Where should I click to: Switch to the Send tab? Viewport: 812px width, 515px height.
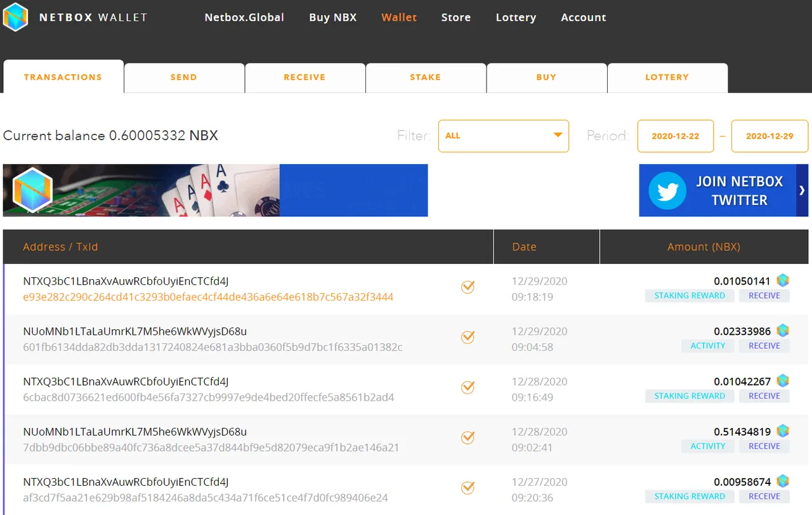tap(184, 77)
